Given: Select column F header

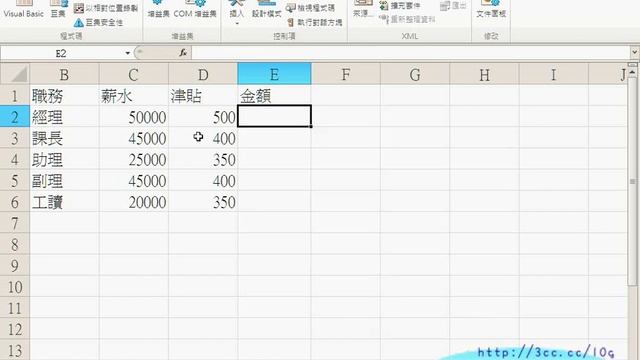Looking at the screenshot, I should coord(346,74).
